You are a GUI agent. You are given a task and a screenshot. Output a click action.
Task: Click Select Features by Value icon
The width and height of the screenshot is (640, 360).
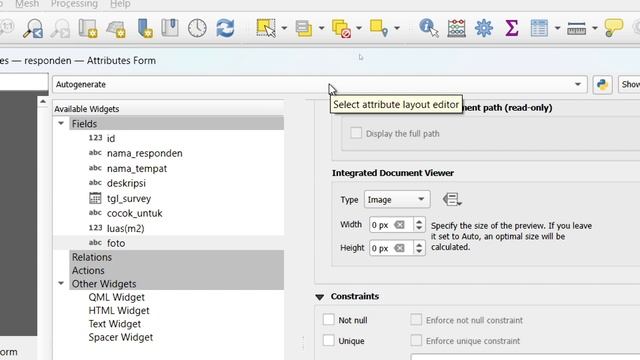pyautogui.click(x=304, y=29)
